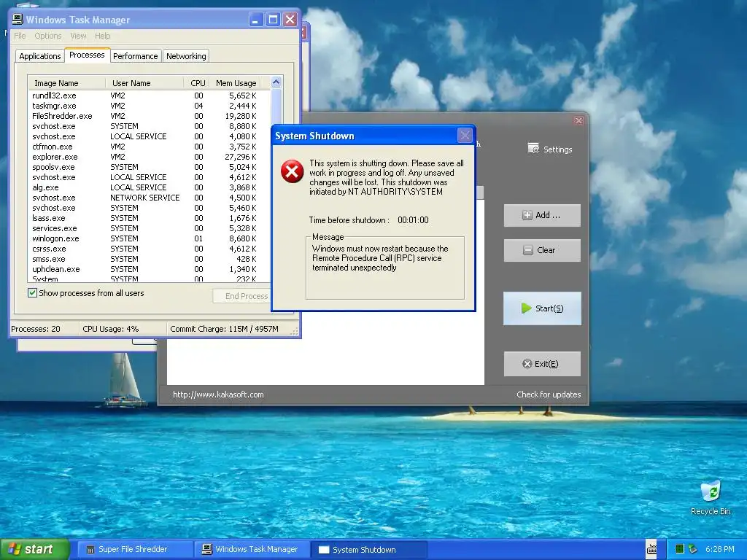Image resolution: width=747 pixels, height=560 pixels.
Task: Select the alg.exe process row
Action: pos(149,187)
